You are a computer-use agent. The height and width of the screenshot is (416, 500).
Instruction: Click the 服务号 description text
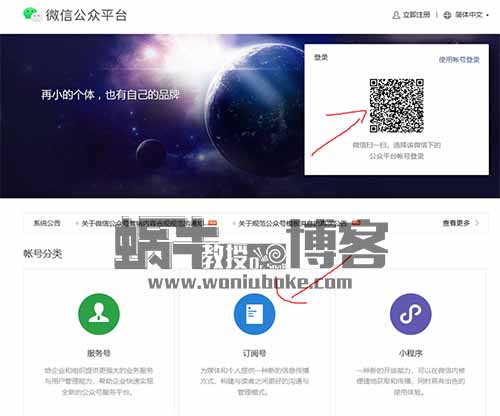[99, 381]
